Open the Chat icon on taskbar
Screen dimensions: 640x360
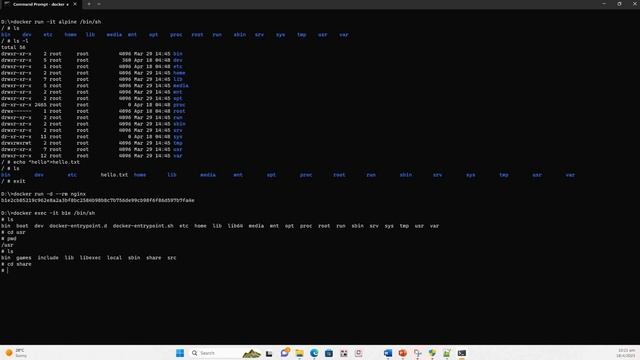(x=284, y=353)
